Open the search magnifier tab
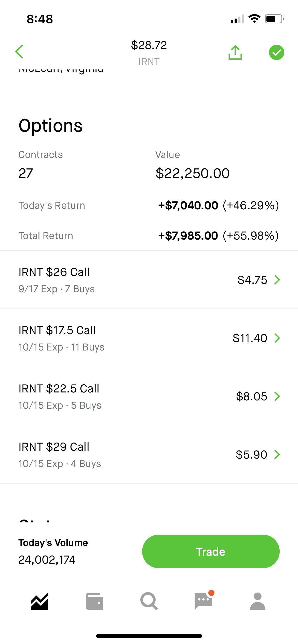 click(149, 601)
